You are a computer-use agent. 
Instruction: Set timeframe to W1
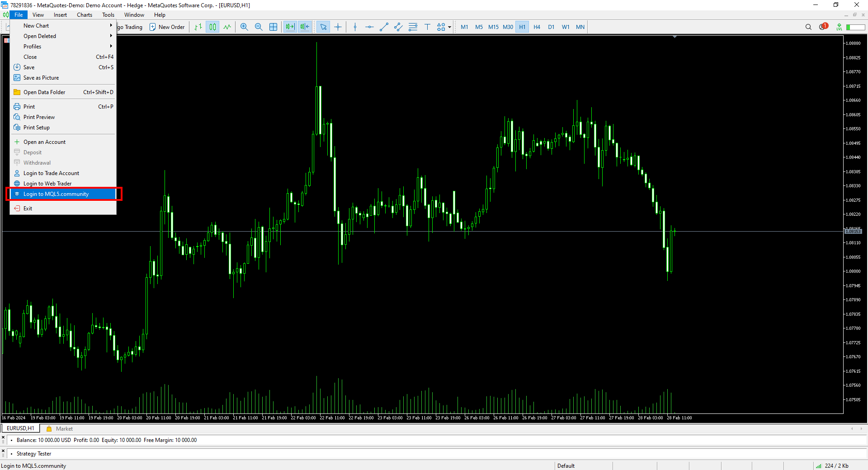point(566,27)
